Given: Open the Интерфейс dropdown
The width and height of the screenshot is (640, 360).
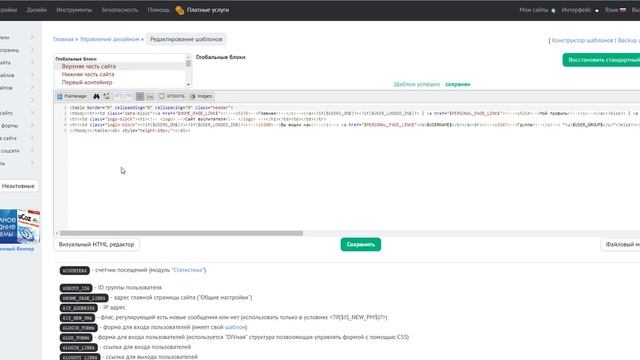Looking at the screenshot, I should [x=576, y=10].
